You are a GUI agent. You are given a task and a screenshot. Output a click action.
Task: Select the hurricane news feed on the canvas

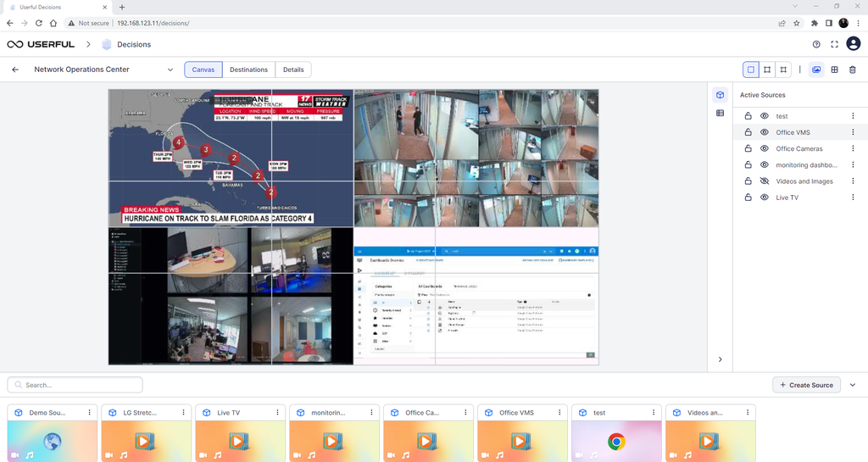pos(231,159)
